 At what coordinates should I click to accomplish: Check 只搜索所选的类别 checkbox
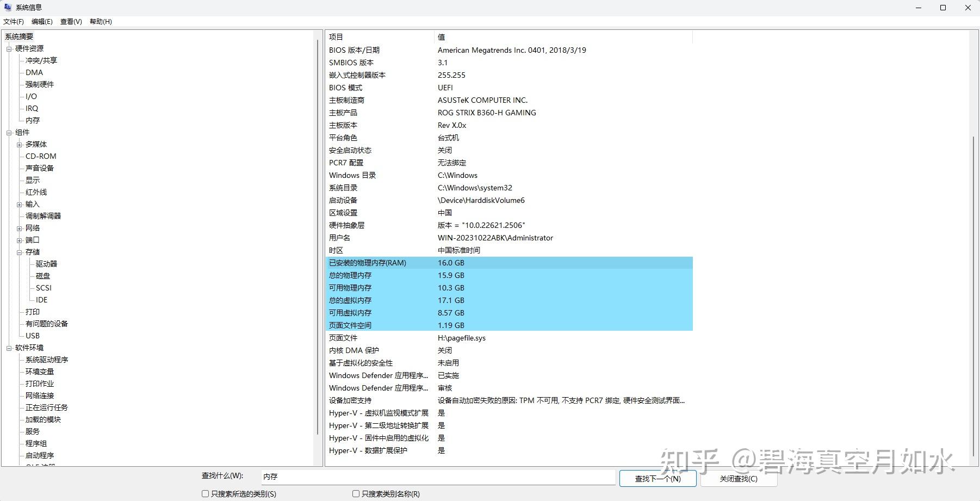point(205,493)
